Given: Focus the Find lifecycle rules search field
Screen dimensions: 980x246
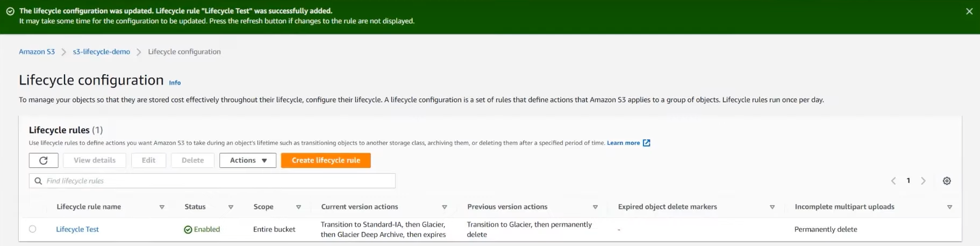Looking at the screenshot, I should tap(212, 181).
